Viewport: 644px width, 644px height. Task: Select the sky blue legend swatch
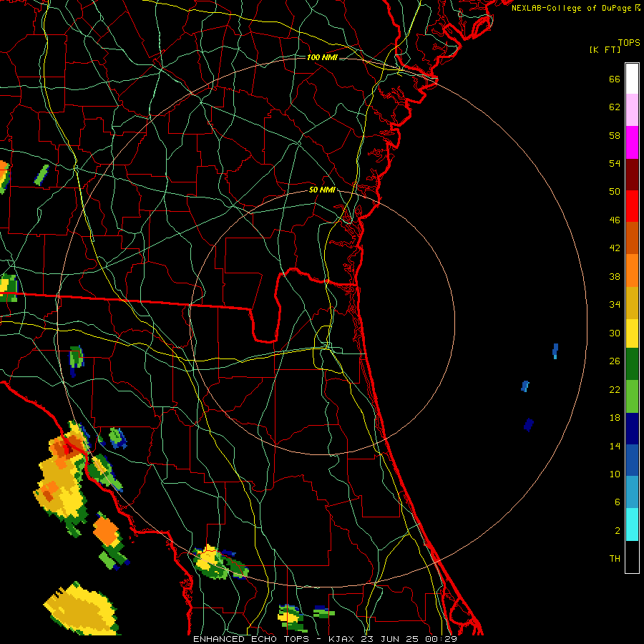[632, 492]
